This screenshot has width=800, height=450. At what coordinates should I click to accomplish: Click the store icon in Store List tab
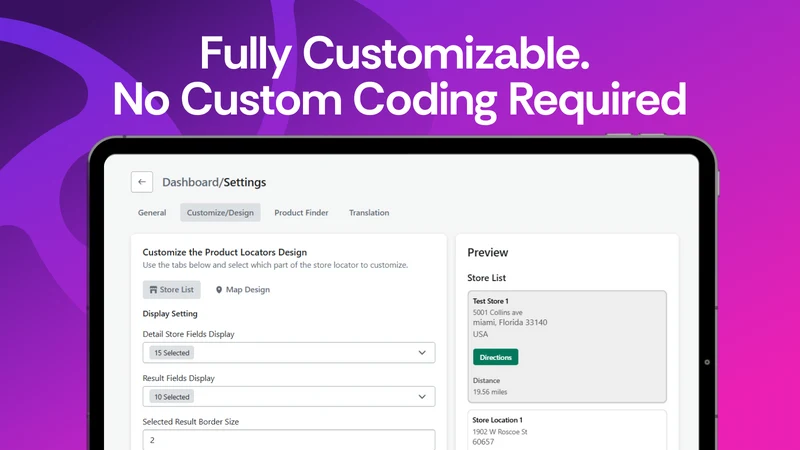(x=153, y=290)
